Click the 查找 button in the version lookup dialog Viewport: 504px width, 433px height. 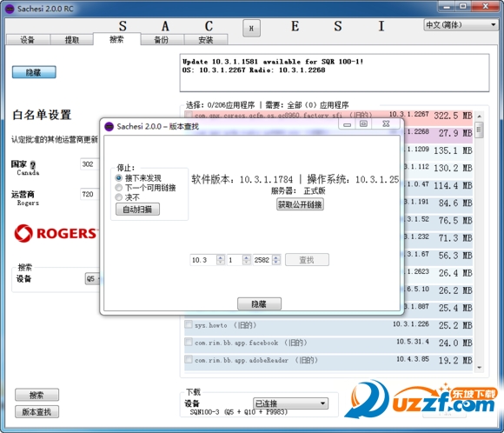tap(307, 260)
